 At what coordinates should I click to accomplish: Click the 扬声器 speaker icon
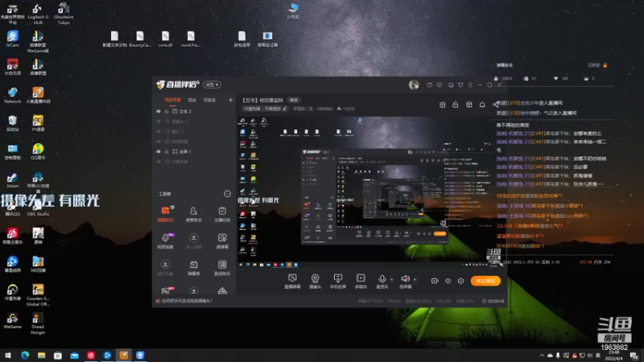point(405,279)
